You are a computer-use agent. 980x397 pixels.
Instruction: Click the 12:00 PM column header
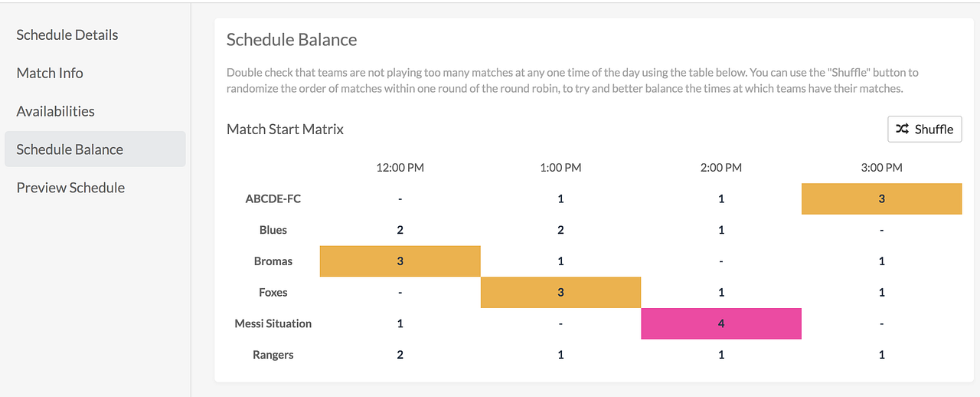[x=400, y=167]
